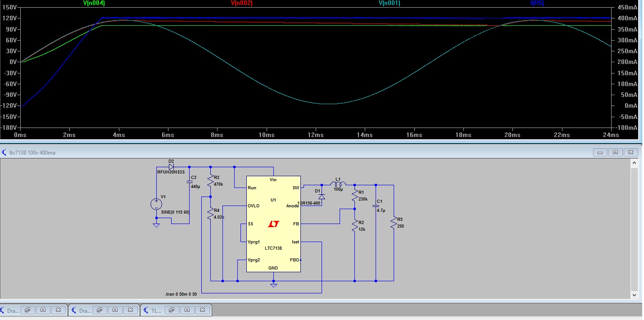644x320 pixels.
Task: Click the D1 diode symbol
Action: (x=322, y=197)
